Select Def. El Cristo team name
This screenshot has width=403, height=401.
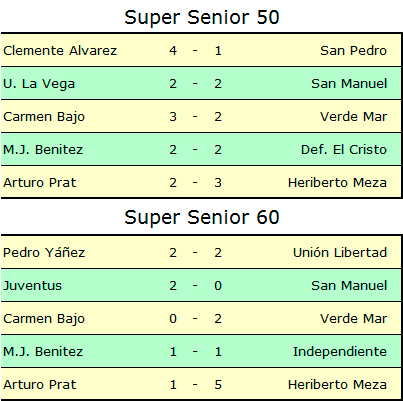point(344,150)
